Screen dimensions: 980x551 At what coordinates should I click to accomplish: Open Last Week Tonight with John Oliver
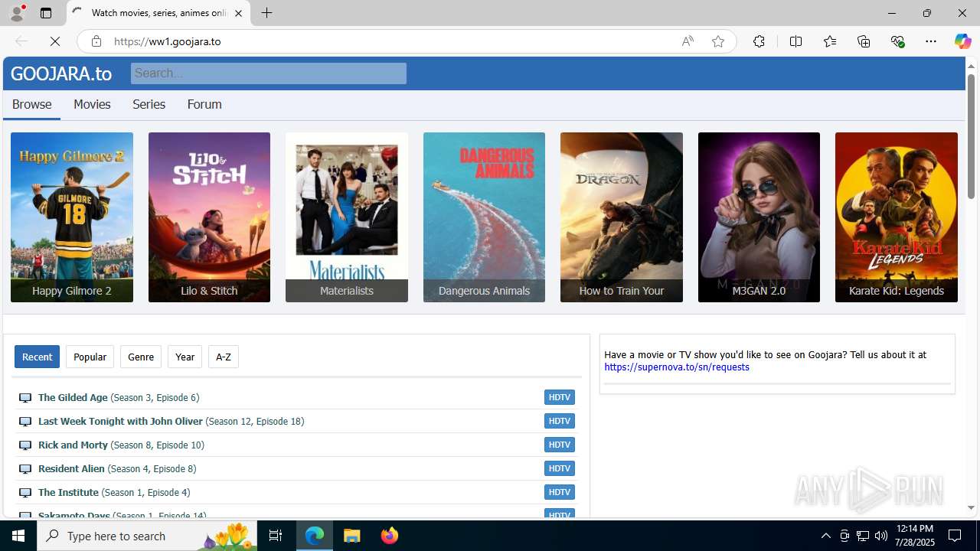tap(171, 421)
